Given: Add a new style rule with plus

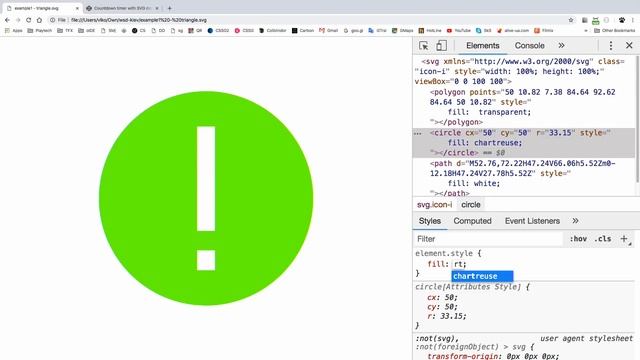Looking at the screenshot, I should (624, 239).
